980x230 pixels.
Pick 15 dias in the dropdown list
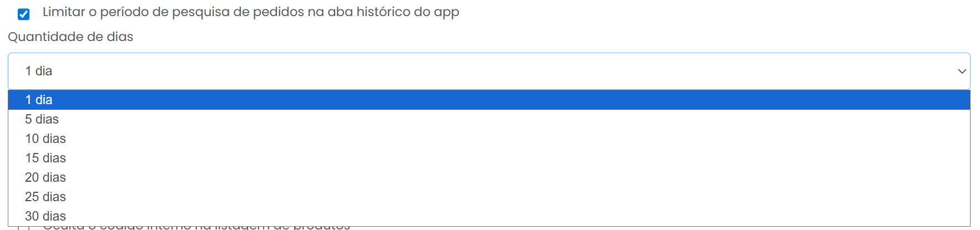(x=46, y=158)
